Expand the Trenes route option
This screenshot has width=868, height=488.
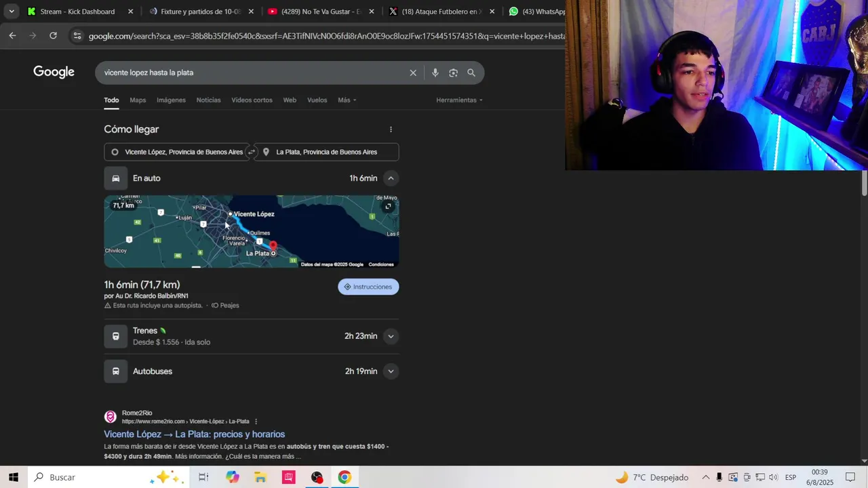391,336
